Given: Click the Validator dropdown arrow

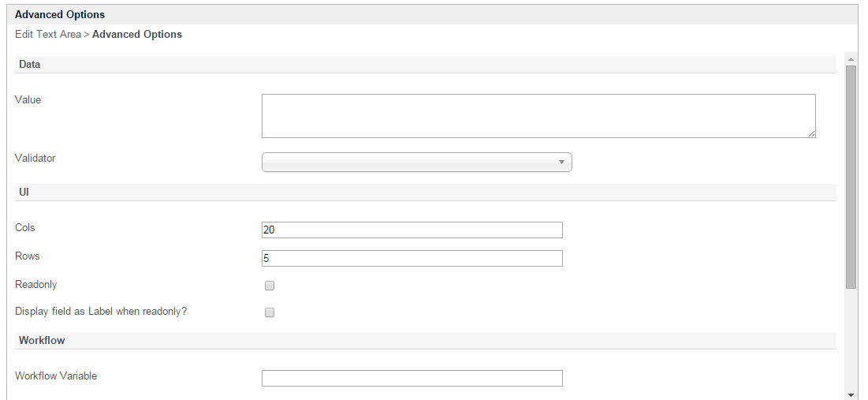Looking at the screenshot, I should [561, 162].
